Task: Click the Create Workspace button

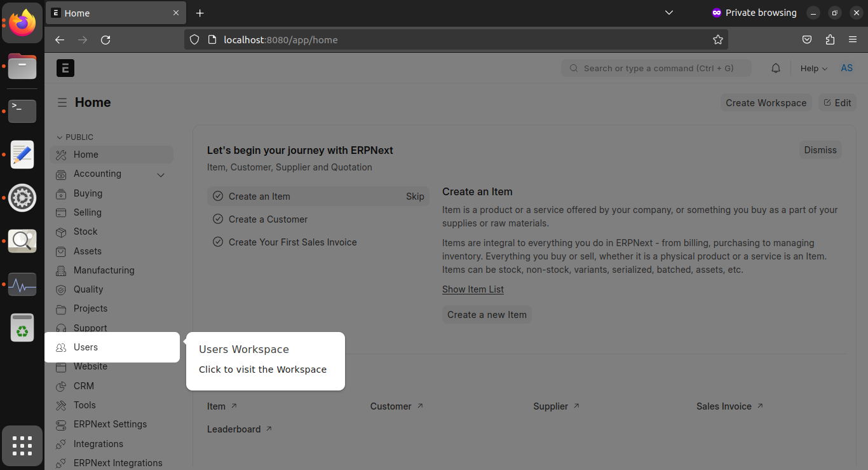Action: (x=766, y=103)
